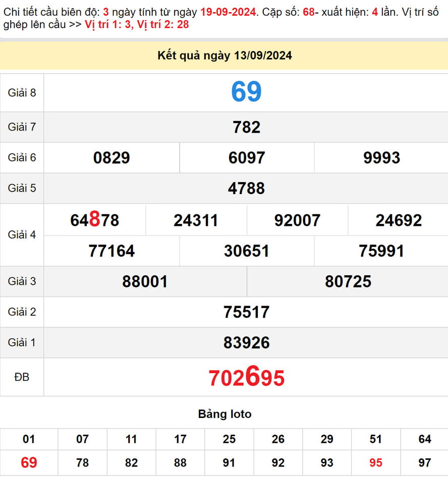Click Giải 2 number 75517
The height and width of the screenshot is (477, 448).
click(x=246, y=312)
